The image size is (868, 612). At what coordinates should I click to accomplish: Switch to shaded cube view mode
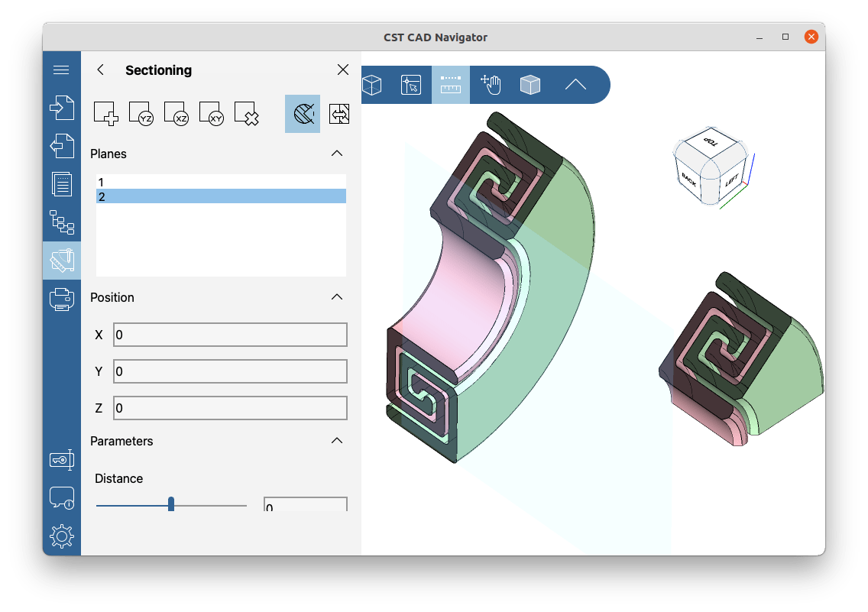pos(530,85)
